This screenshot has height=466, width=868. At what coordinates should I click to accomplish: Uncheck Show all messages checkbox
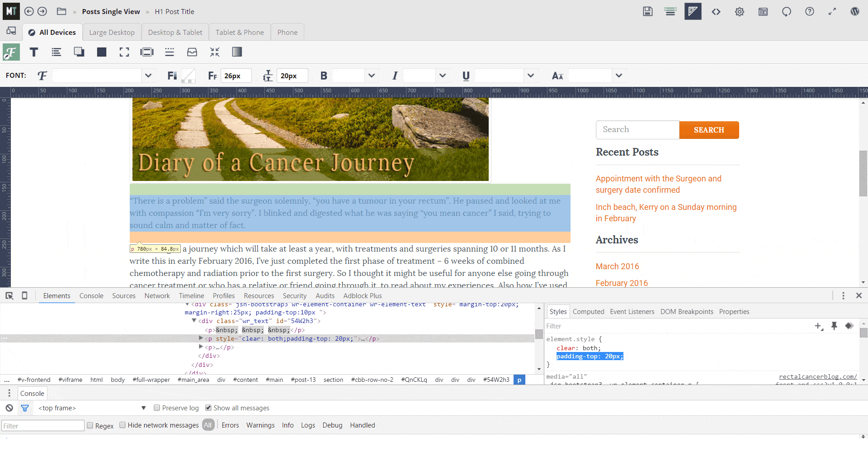pos(208,408)
